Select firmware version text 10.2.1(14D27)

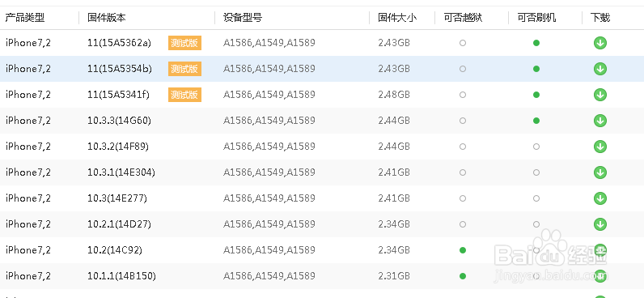pos(119,224)
